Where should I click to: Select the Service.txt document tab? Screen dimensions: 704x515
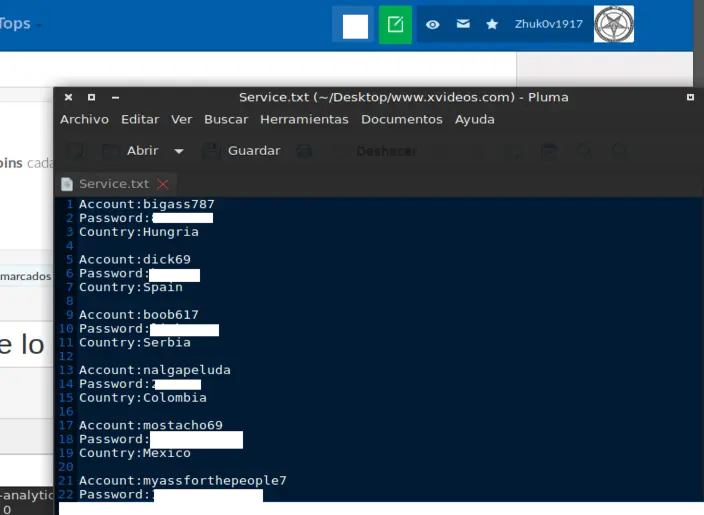(x=114, y=184)
